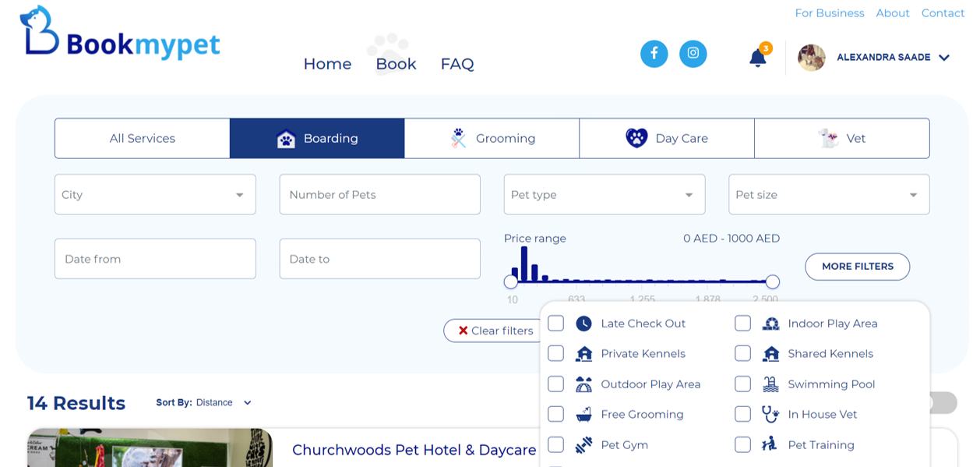Enable the Pet Gym checkbox
Viewport: 980px width, 467px height.
pos(555,444)
